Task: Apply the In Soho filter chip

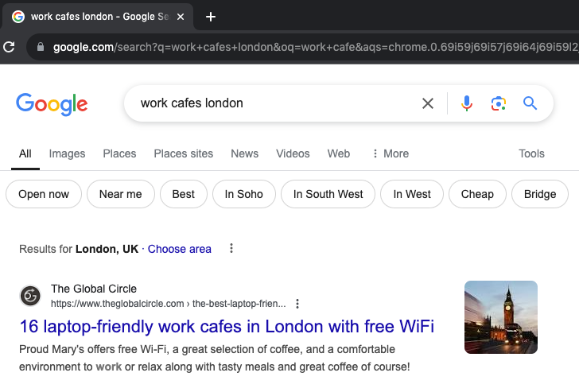Action: 243,194
